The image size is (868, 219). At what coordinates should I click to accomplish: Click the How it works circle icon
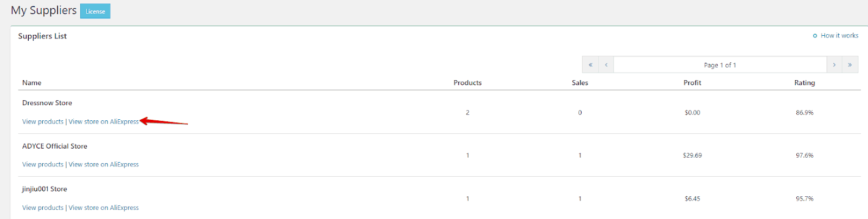(x=815, y=36)
